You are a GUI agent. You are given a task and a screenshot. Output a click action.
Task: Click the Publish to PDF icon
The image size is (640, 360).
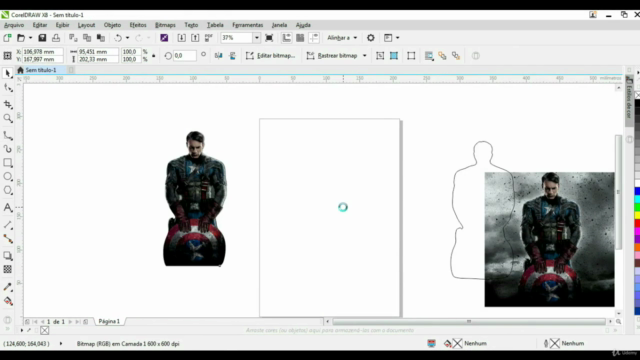pos(209,38)
